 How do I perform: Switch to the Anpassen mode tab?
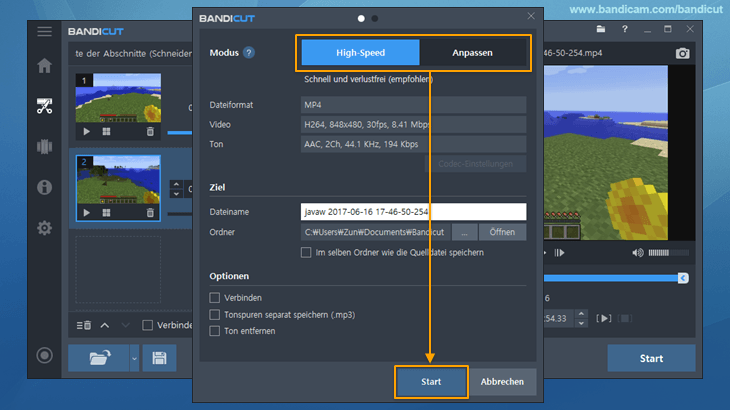473,53
